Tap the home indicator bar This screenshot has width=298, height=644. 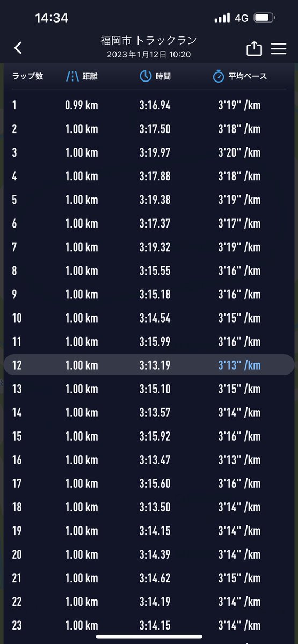[x=149, y=636]
